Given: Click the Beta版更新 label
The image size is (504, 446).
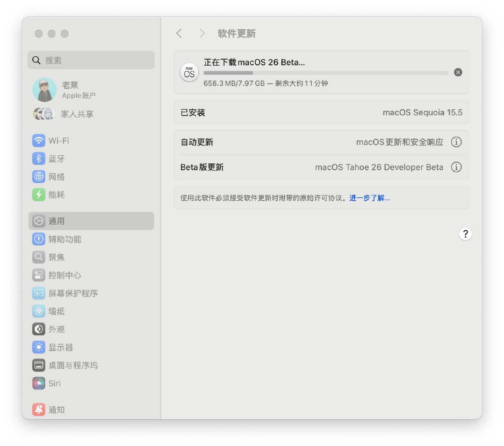Looking at the screenshot, I should click(x=202, y=167).
